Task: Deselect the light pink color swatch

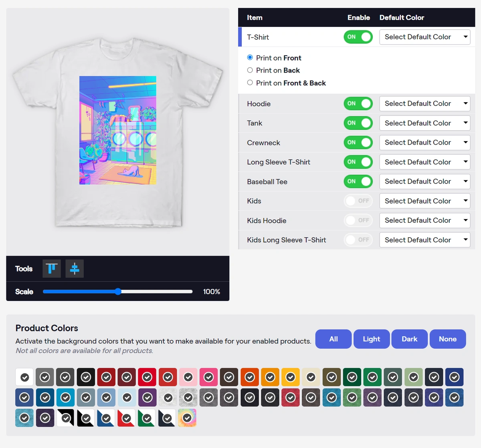Action: (x=188, y=377)
